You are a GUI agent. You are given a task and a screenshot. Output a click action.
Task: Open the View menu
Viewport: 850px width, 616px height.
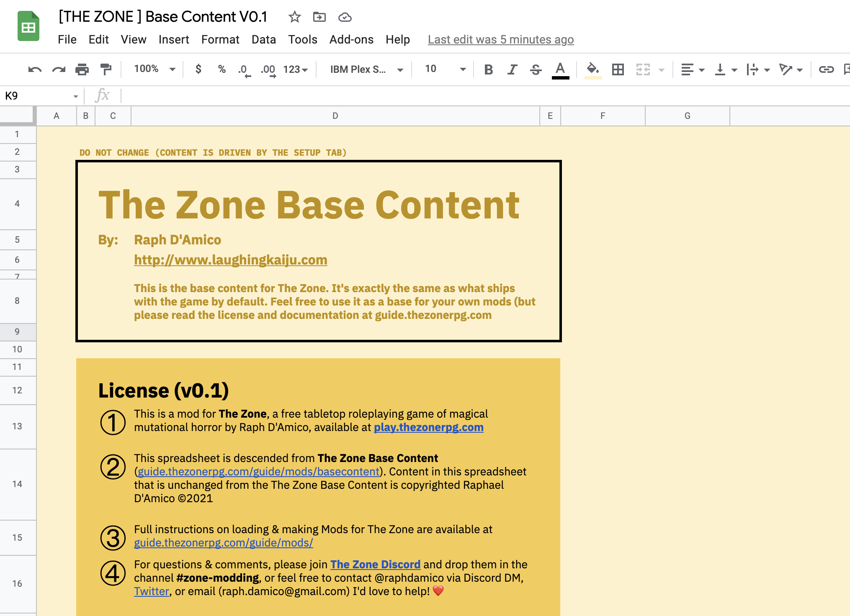[x=134, y=39]
